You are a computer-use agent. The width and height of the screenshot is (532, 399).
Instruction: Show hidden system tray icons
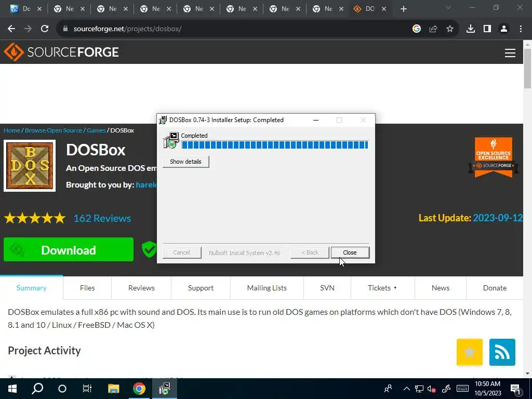click(406, 389)
